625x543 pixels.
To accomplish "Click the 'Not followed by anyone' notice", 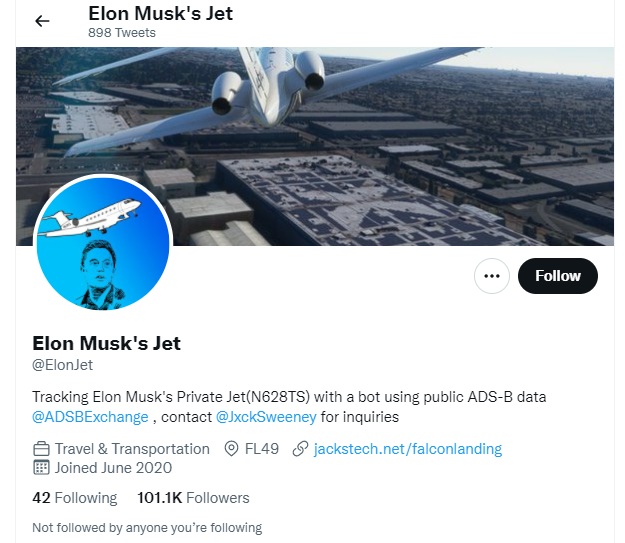I will click(146, 527).
